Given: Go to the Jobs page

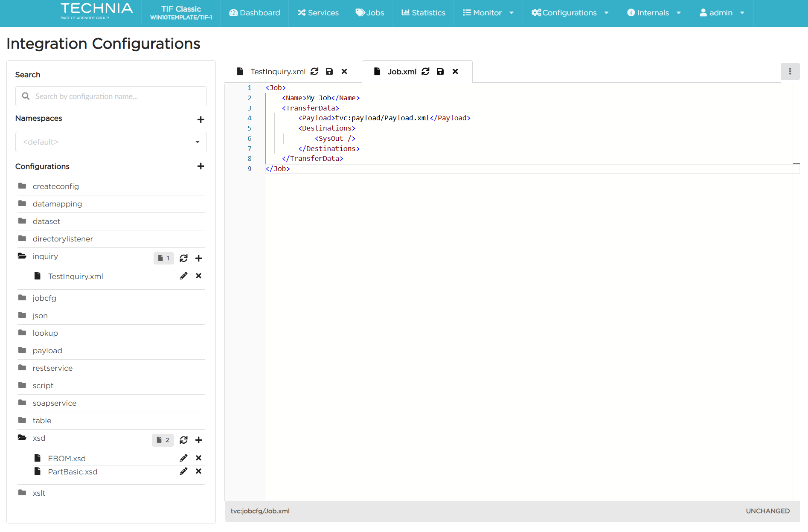Looking at the screenshot, I should [370, 13].
